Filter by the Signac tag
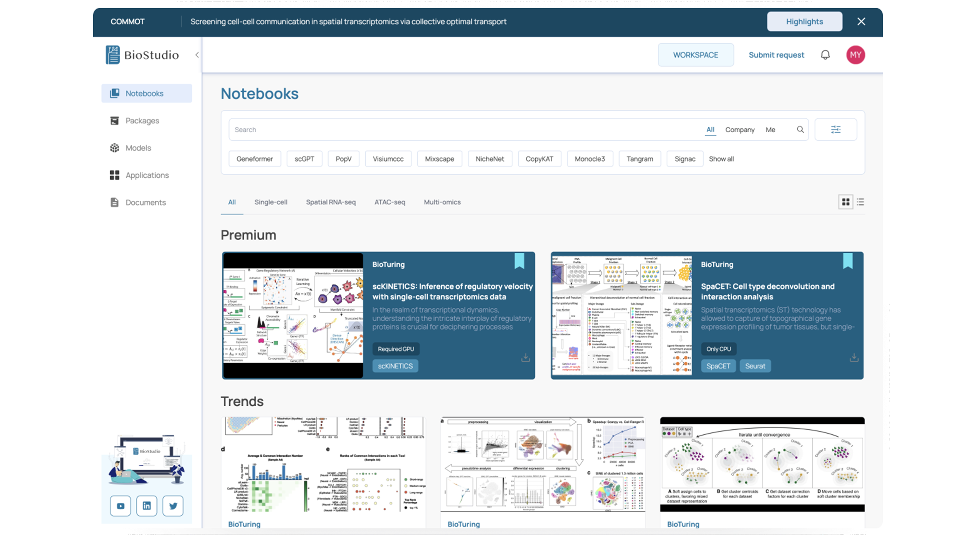This screenshot has width=980, height=535. (x=685, y=159)
